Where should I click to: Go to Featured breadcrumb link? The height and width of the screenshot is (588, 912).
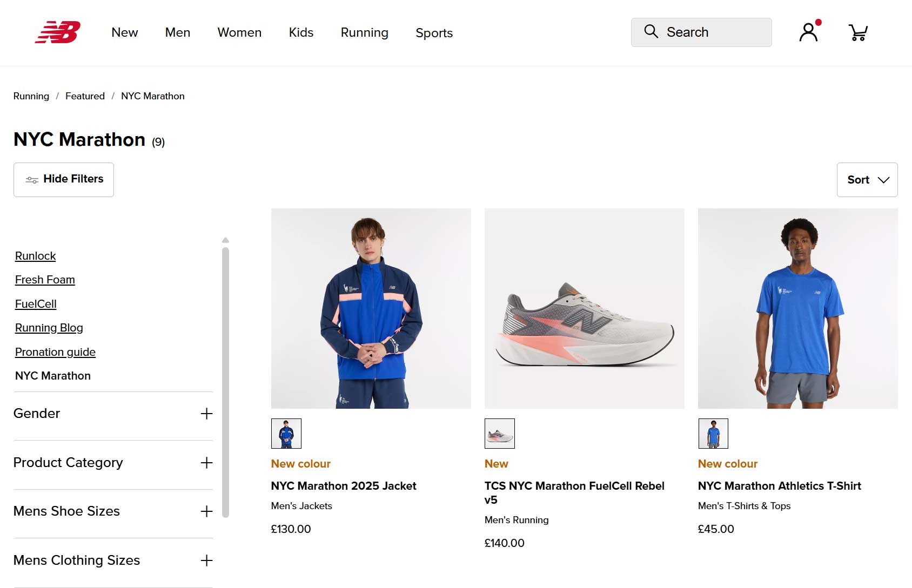tap(85, 96)
